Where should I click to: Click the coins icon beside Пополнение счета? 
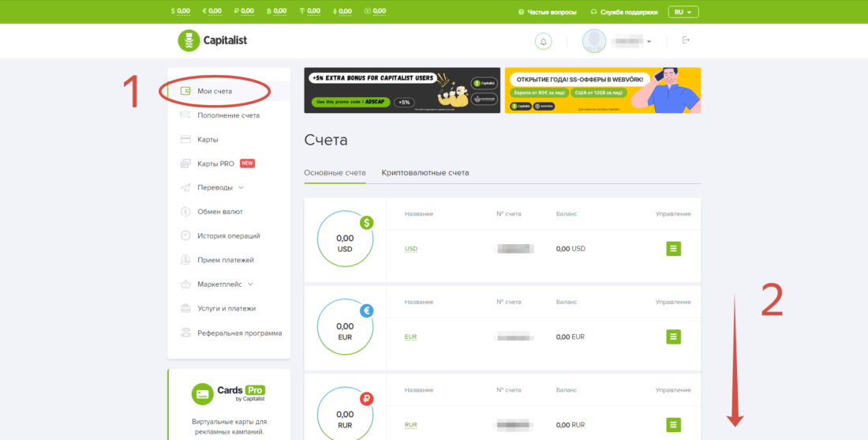click(186, 115)
